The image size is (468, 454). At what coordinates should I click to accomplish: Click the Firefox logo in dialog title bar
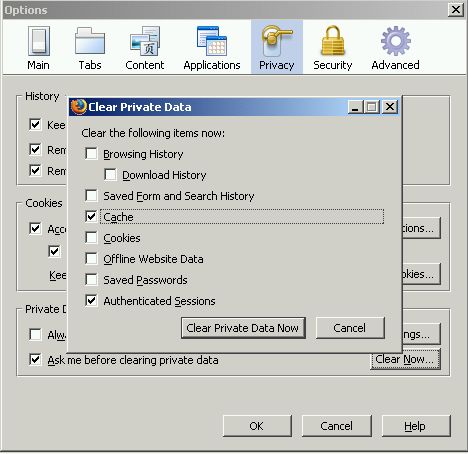click(x=79, y=107)
